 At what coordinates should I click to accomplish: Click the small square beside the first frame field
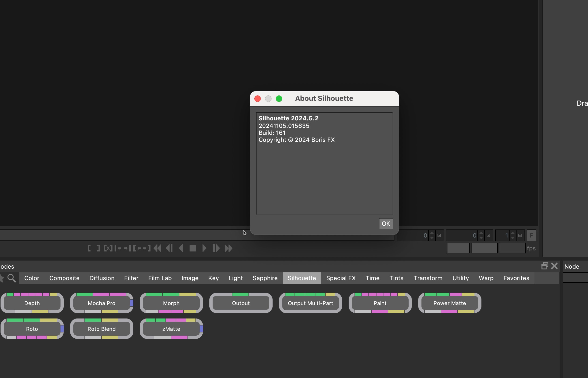click(439, 235)
